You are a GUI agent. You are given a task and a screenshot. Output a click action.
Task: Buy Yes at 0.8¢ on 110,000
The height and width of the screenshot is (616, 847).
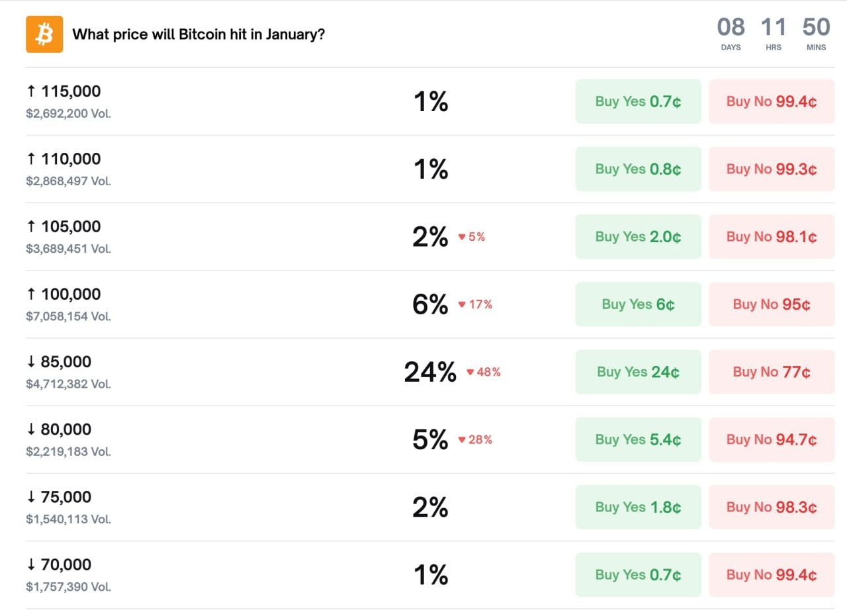pos(638,169)
